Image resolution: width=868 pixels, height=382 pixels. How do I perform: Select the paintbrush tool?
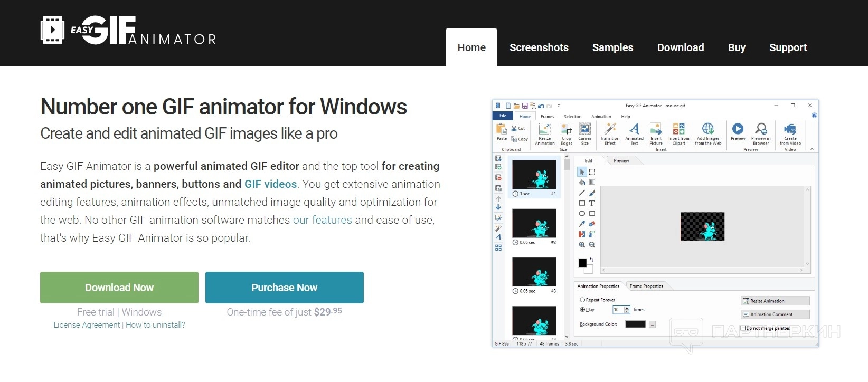click(592, 193)
